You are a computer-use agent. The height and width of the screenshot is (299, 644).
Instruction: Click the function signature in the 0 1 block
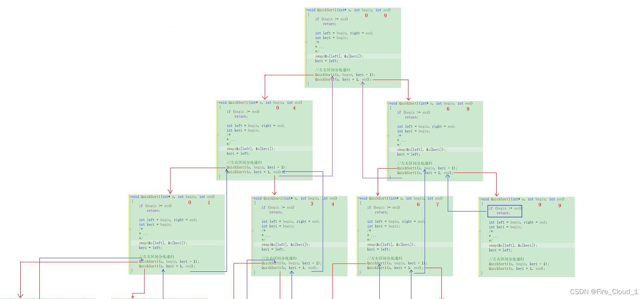point(173,197)
